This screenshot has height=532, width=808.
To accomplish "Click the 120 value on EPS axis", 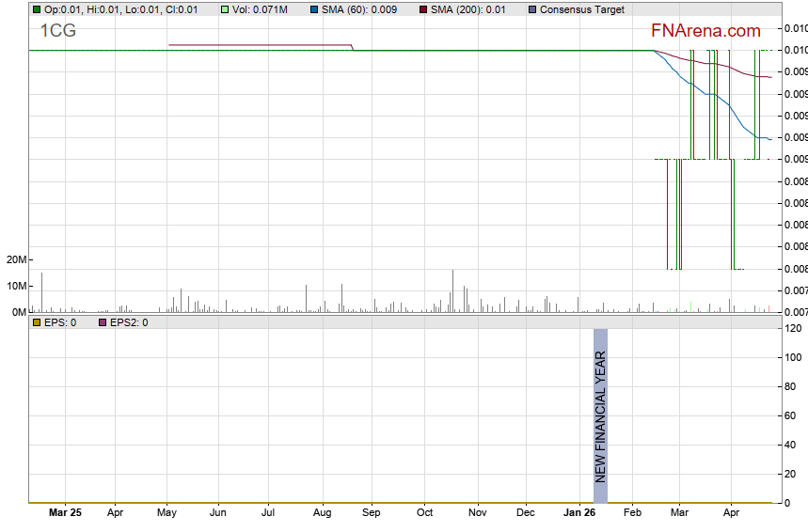I will point(793,328).
